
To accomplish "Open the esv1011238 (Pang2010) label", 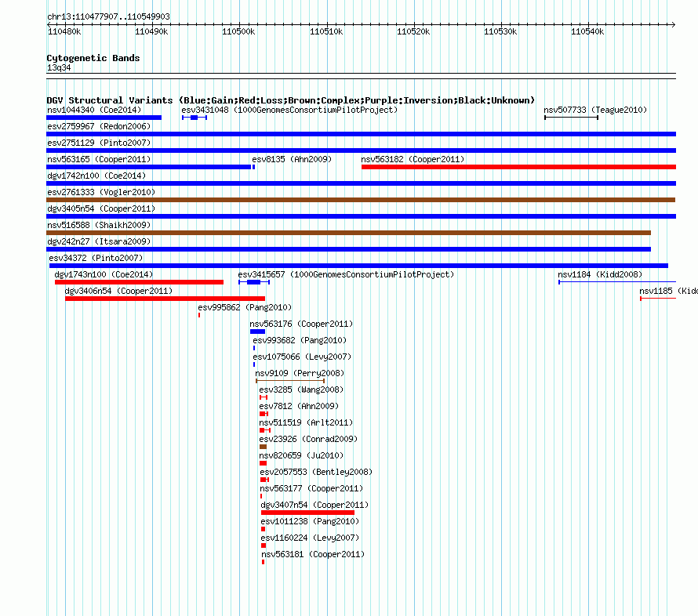I will [310, 521].
